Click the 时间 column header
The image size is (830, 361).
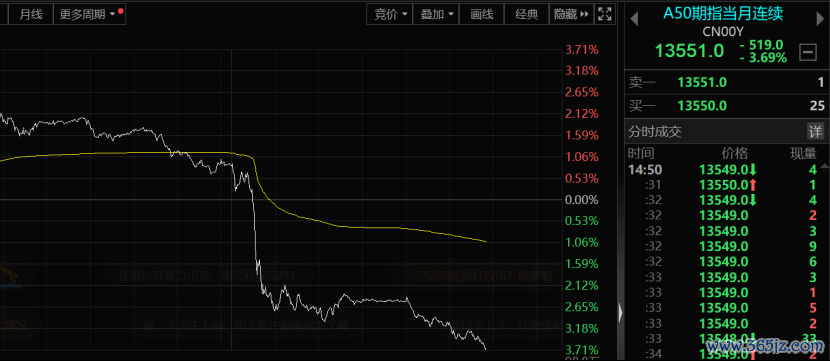(x=641, y=154)
